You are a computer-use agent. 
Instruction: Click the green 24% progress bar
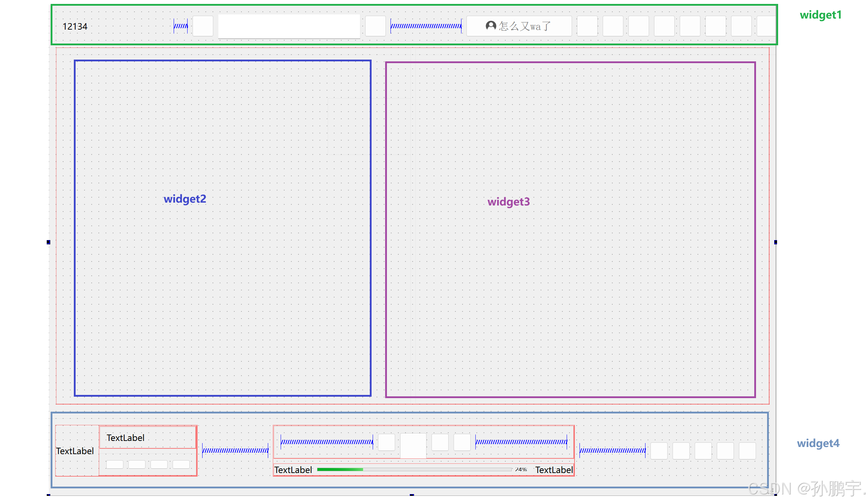(x=414, y=469)
